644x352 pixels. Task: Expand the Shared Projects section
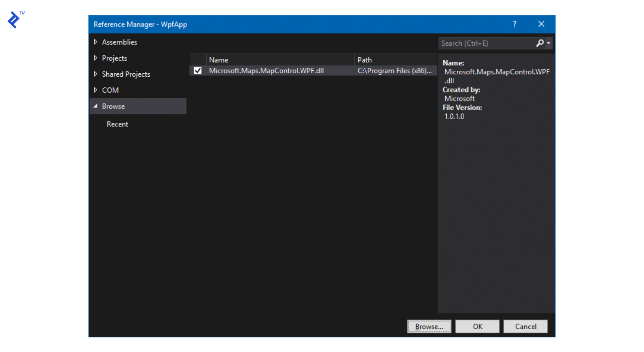click(96, 74)
